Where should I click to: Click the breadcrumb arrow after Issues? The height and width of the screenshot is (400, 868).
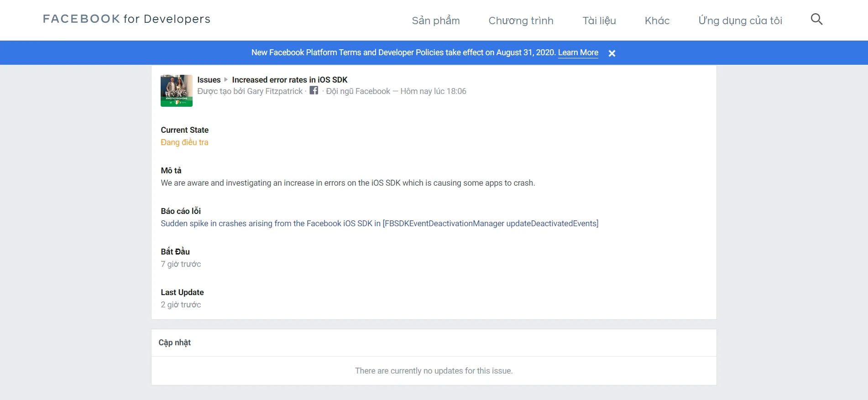click(226, 80)
